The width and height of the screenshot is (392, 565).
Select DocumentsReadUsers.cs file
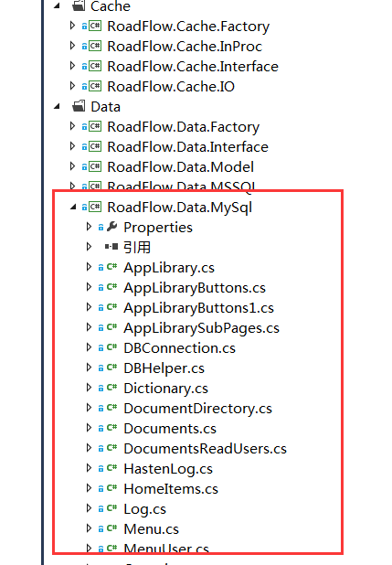(x=205, y=449)
